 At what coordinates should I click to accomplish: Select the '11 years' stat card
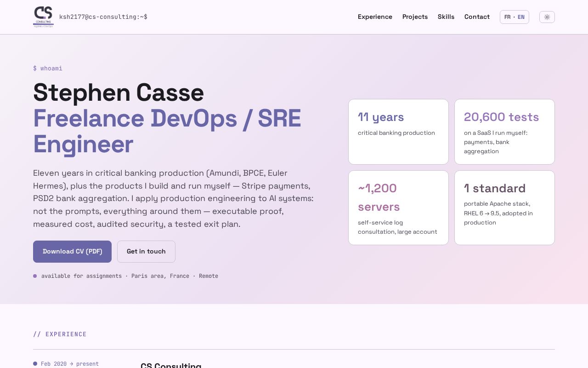pyautogui.click(x=398, y=132)
